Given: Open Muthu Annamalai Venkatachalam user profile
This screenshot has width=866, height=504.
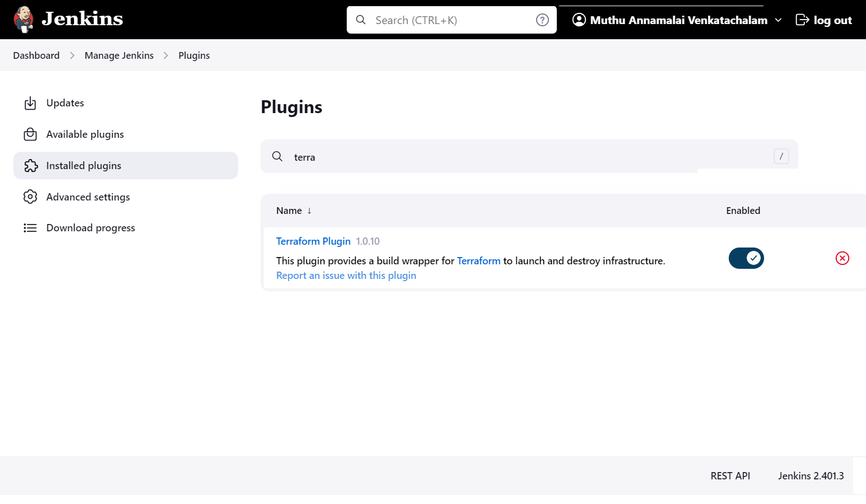Looking at the screenshot, I should click(x=678, y=20).
